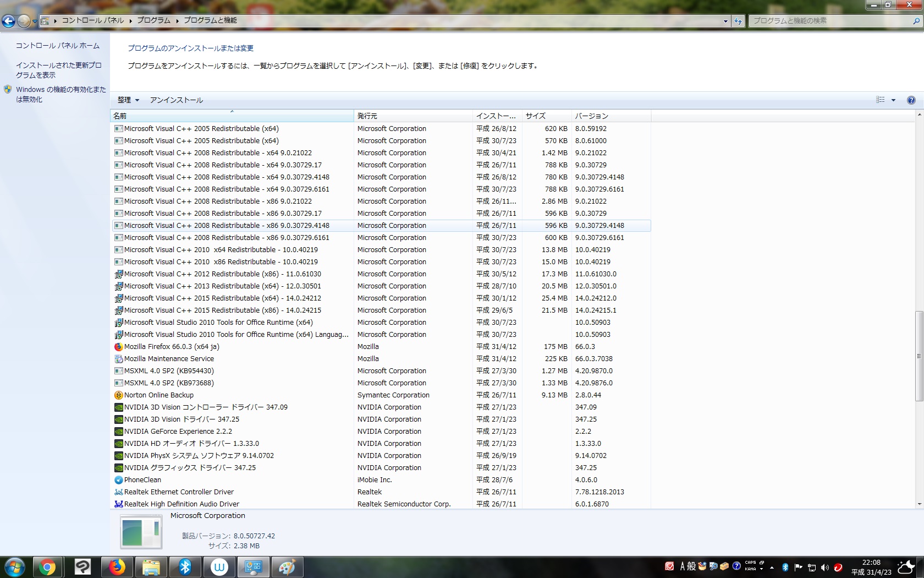Expand the address bar history dropdown

point(725,21)
